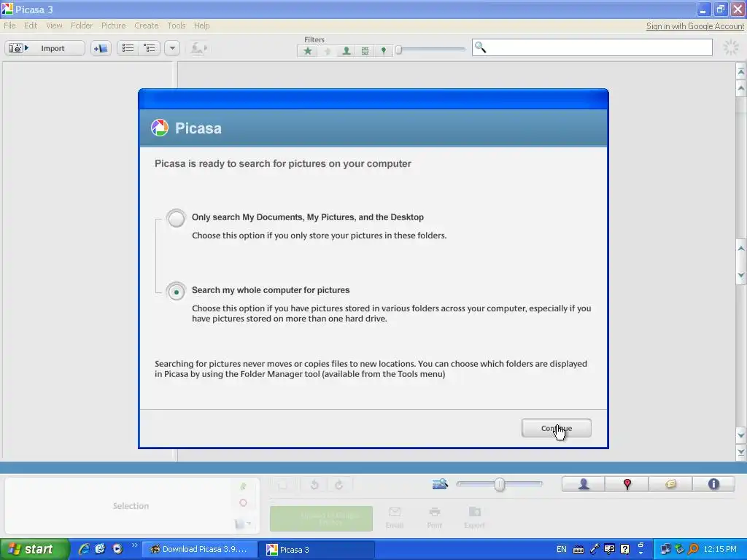Open the Help menu
Image resolution: width=747 pixels, height=560 pixels.
201,26
